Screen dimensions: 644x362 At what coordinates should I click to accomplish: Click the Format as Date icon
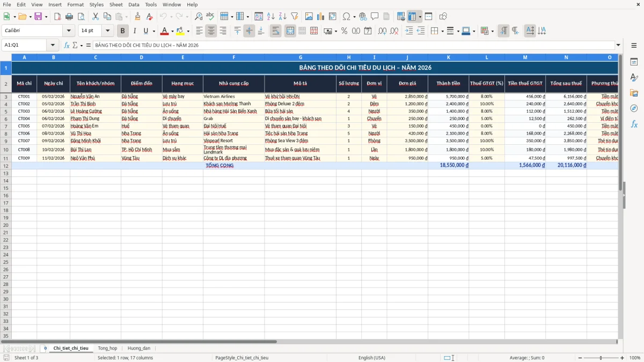tap(368, 31)
